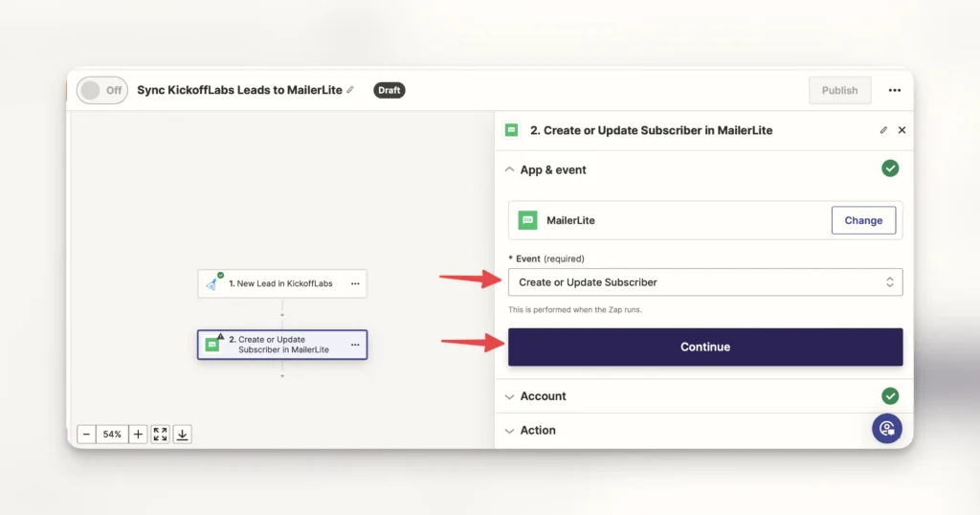Open menu for step 2 MailerLite node
Viewport: 980px width, 515px height.
[355, 345]
